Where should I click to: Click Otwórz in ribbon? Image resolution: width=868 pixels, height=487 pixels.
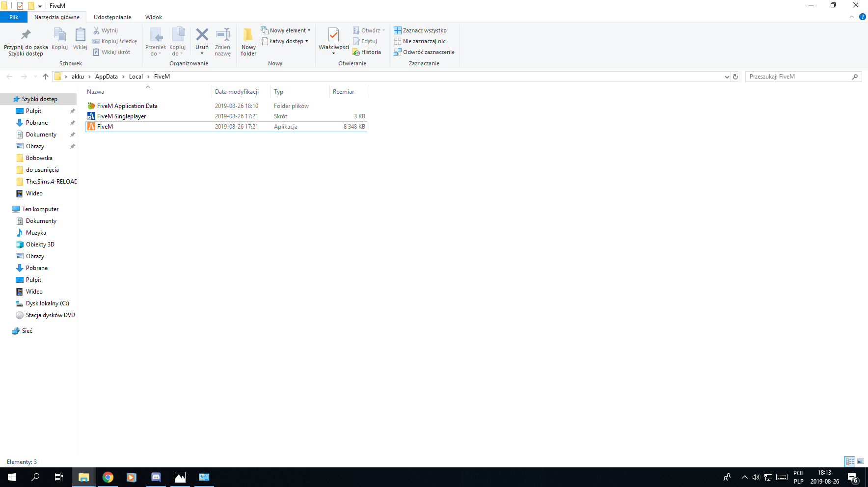tap(369, 30)
